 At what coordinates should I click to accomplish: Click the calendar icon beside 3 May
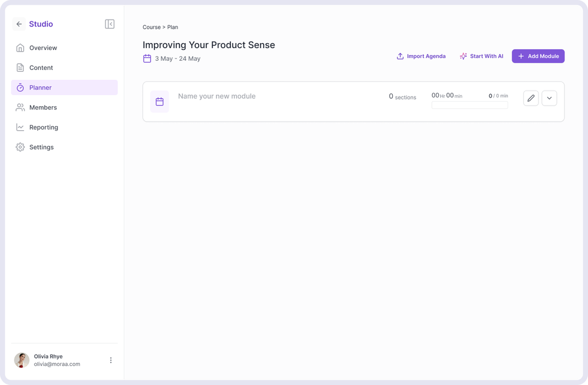(147, 59)
